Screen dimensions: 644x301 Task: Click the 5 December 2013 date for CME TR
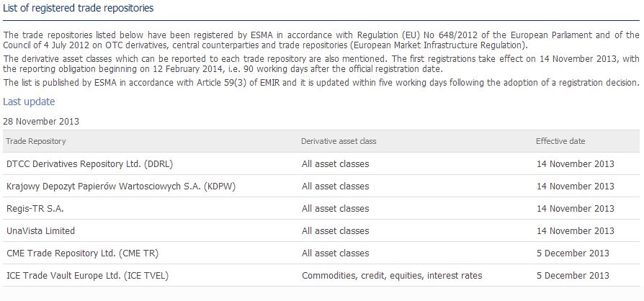[573, 253]
